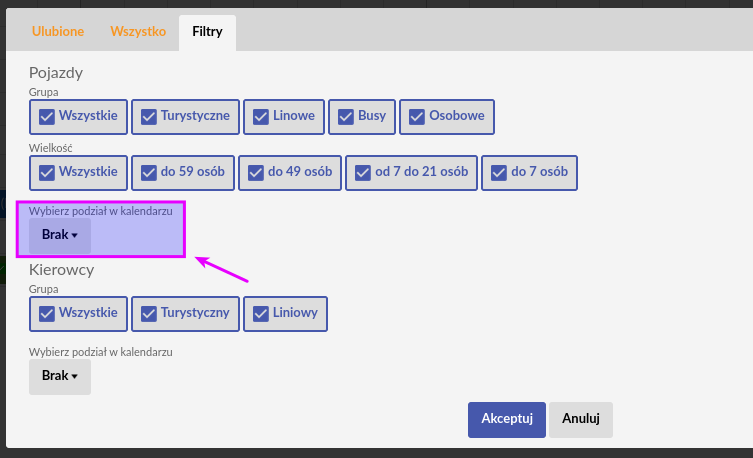Toggle the do 7 osób checkbox
The width and height of the screenshot is (753, 458).
coord(530,173)
